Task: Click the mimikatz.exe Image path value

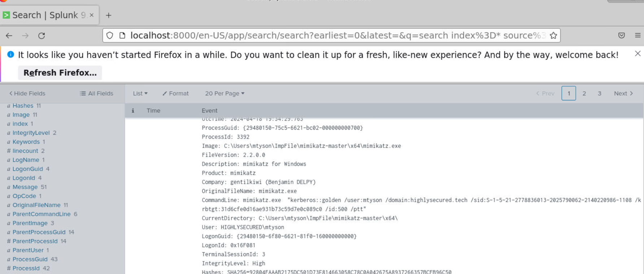Action: pos(312,146)
